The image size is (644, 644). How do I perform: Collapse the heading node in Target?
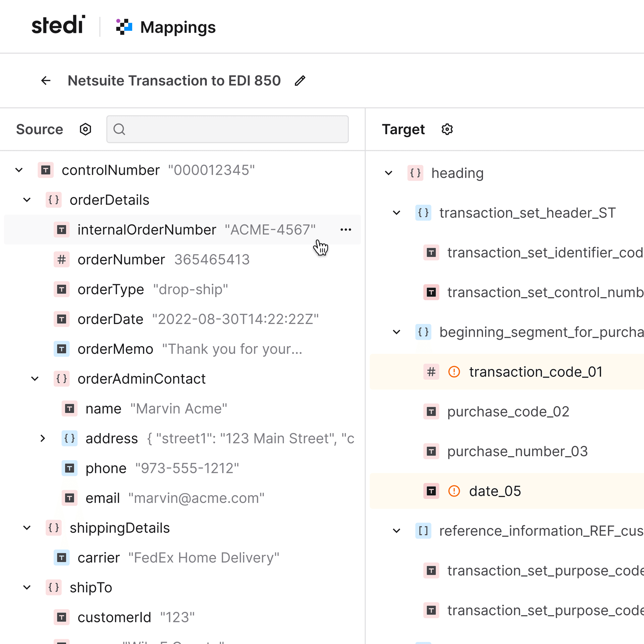click(389, 173)
